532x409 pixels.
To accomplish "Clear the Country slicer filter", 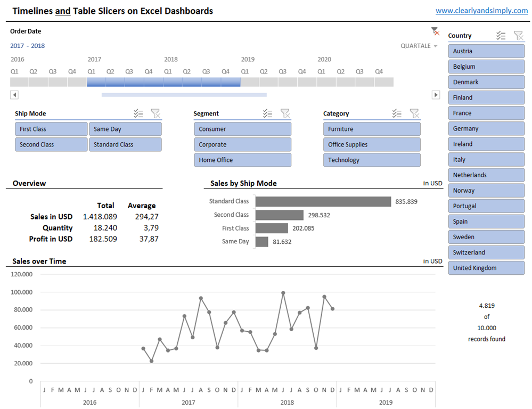I will [518, 36].
